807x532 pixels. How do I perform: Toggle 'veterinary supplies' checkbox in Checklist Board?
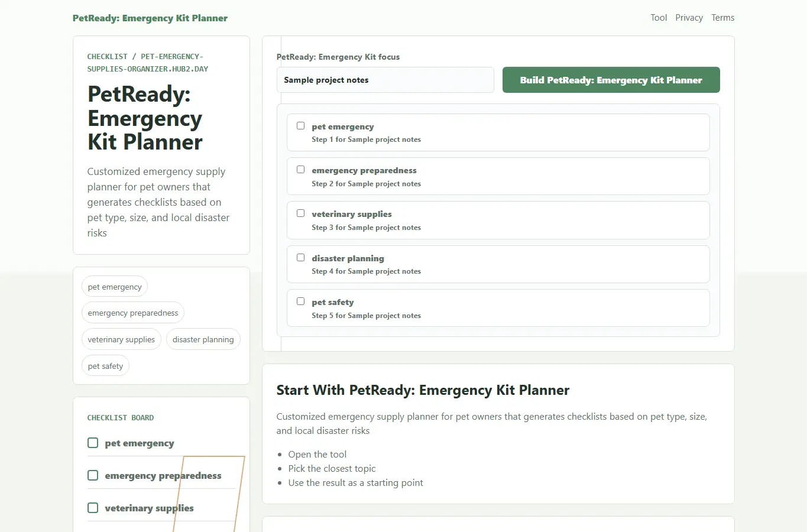click(93, 508)
